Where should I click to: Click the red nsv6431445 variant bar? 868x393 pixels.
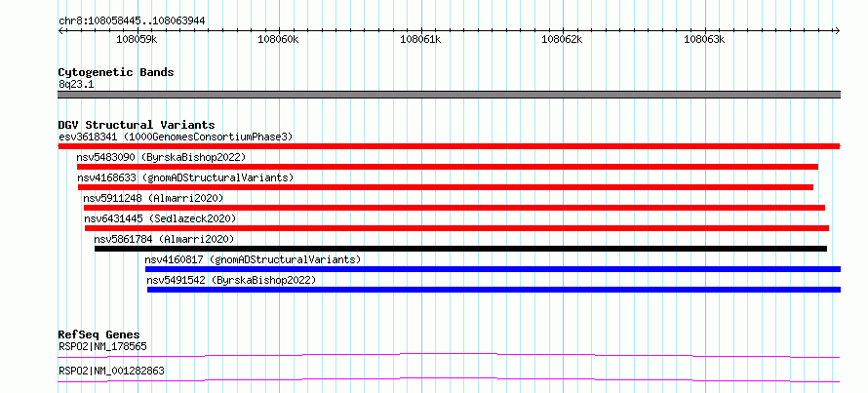[x=456, y=228]
